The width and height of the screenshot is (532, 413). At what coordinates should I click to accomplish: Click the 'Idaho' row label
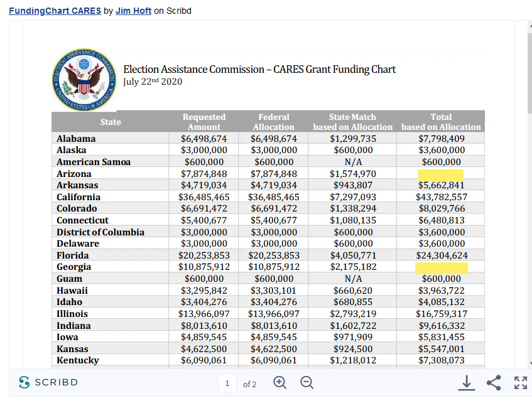69,302
